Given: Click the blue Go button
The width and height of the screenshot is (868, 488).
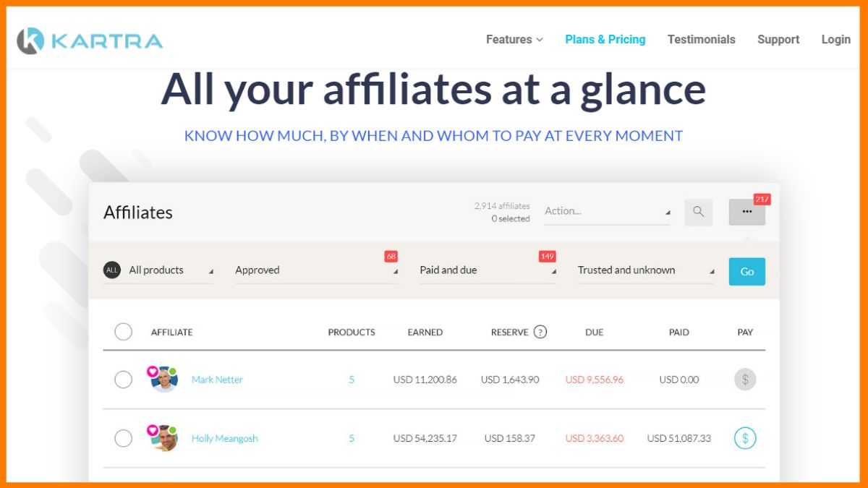Looking at the screenshot, I should click(x=747, y=271).
